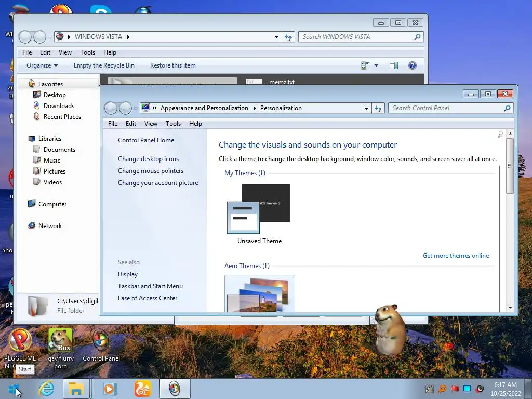Viewport: 532px width, 399px height.
Task: Open Edit menu in WINDOWS VISTA window
Action: 45,52
